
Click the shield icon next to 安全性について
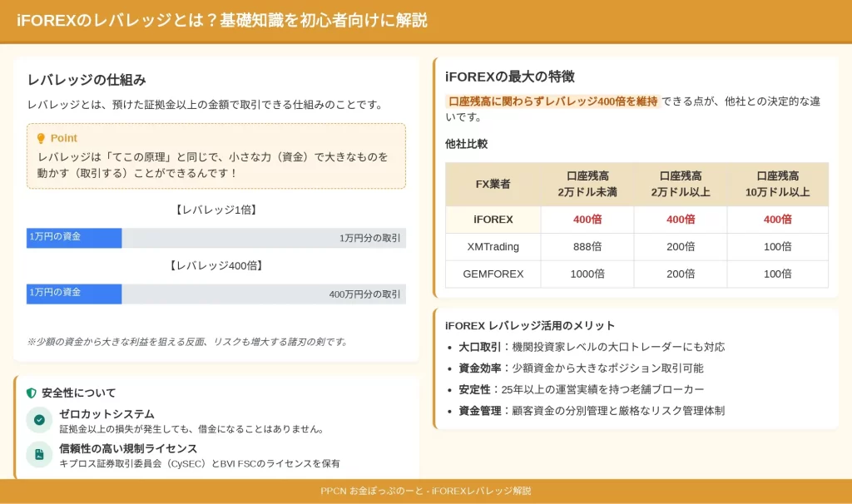pos(32,393)
